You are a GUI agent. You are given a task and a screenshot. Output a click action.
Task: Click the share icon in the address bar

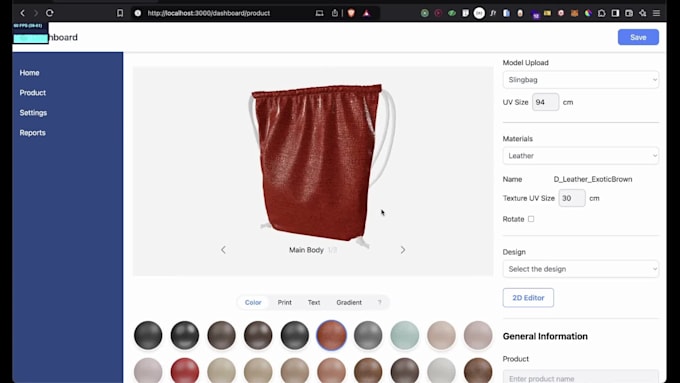[335, 13]
